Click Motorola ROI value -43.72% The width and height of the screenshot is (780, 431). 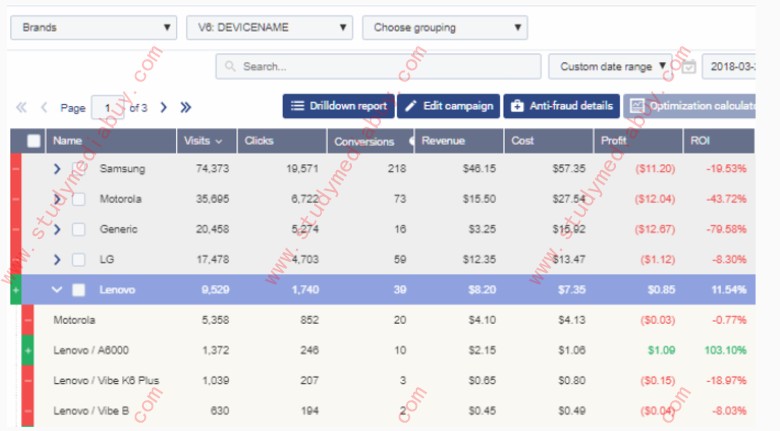coord(726,199)
